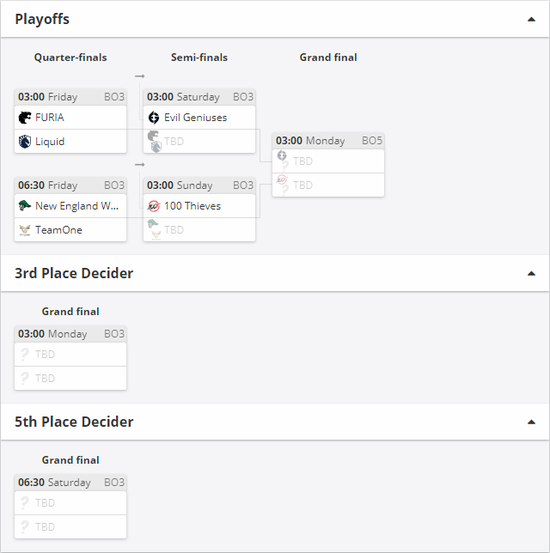Open the TeamOne team link

point(59,230)
